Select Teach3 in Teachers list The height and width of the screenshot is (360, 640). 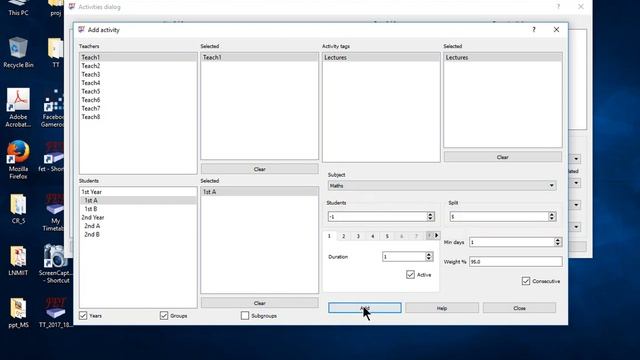[138, 74]
